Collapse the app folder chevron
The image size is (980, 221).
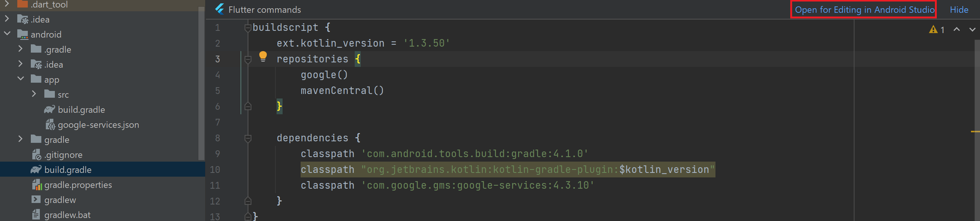coord(21,79)
